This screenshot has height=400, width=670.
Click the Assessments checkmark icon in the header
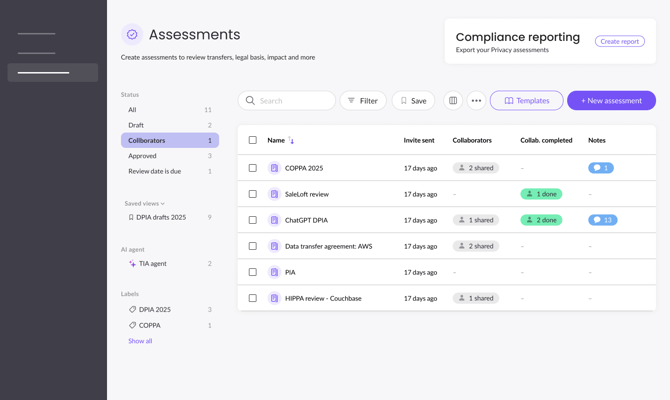(x=132, y=35)
